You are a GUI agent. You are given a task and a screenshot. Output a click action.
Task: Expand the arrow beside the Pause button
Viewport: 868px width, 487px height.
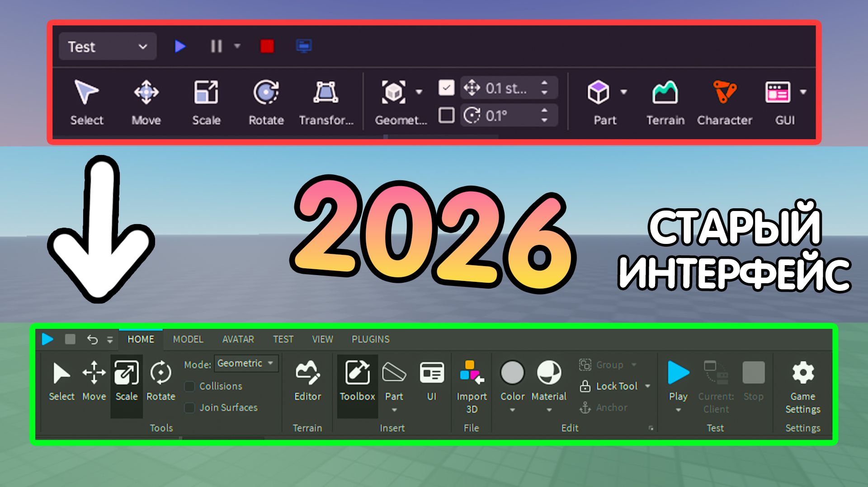[237, 46]
